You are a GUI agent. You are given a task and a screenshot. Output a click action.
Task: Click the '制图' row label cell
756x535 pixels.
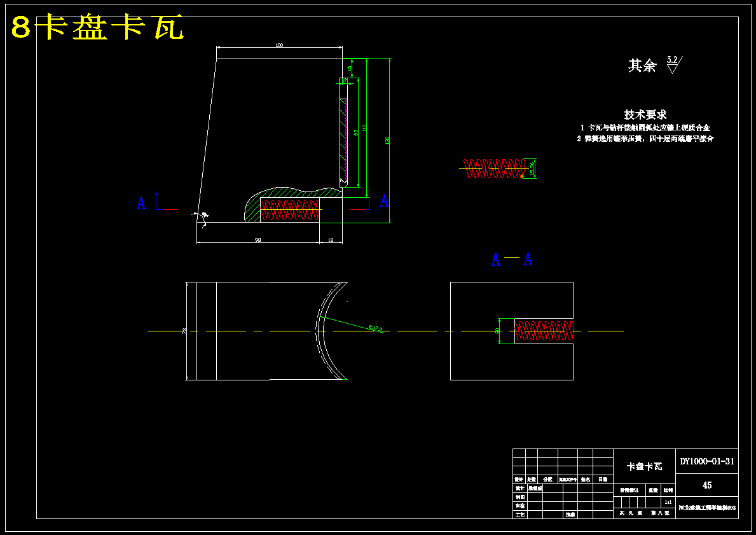pos(519,497)
